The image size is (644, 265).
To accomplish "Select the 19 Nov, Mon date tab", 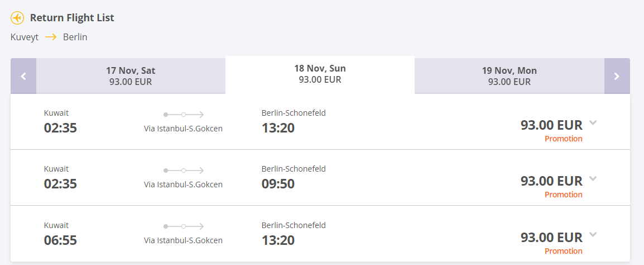I will coord(509,76).
